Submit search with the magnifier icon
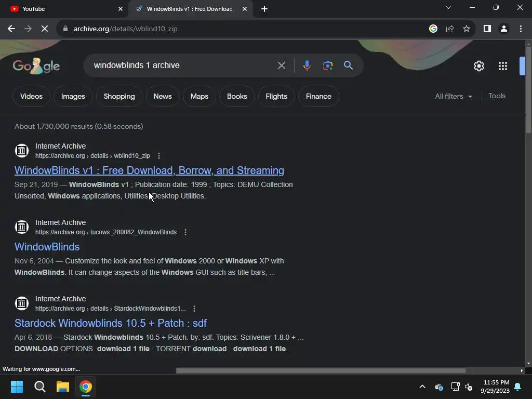The image size is (532, 399). (349, 65)
